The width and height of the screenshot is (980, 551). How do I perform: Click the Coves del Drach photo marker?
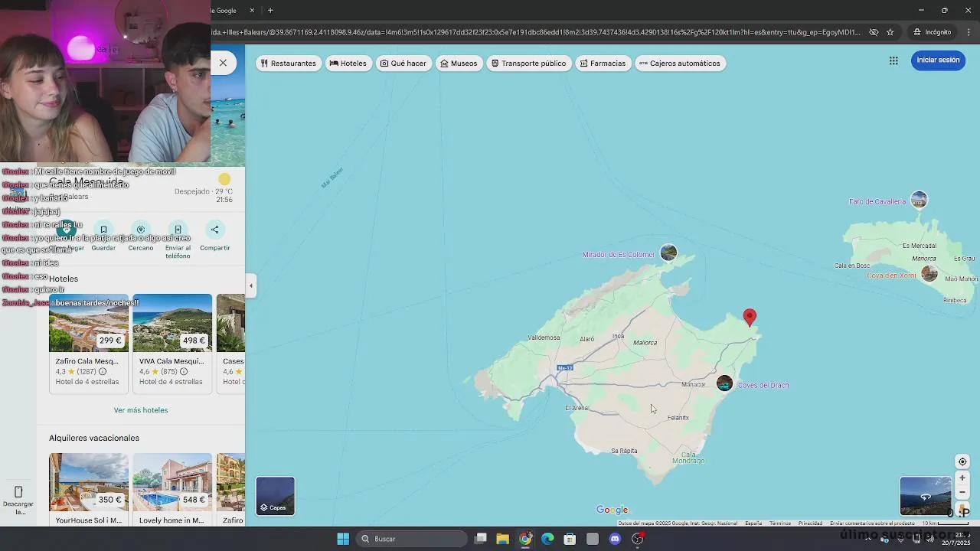click(724, 383)
